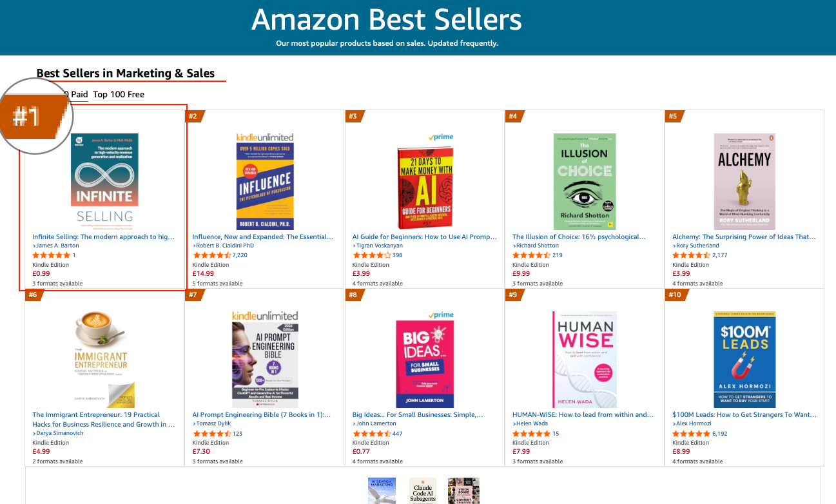836x504 pixels.
Task: Click the Prime badge above Big Ideas
Action: click(x=441, y=315)
